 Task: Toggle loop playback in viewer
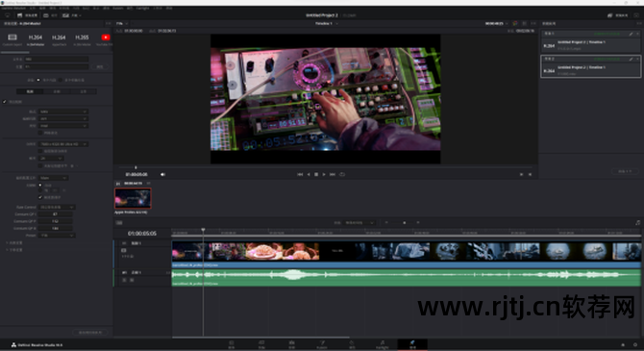342,174
